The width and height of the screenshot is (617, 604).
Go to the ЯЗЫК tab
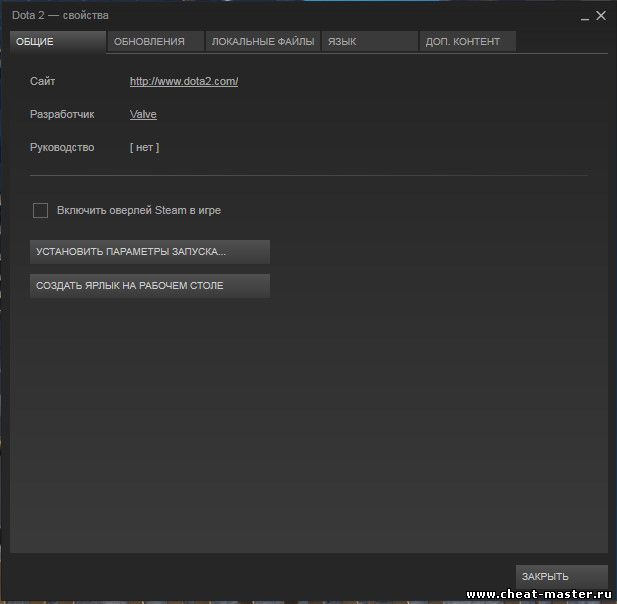[368, 41]
